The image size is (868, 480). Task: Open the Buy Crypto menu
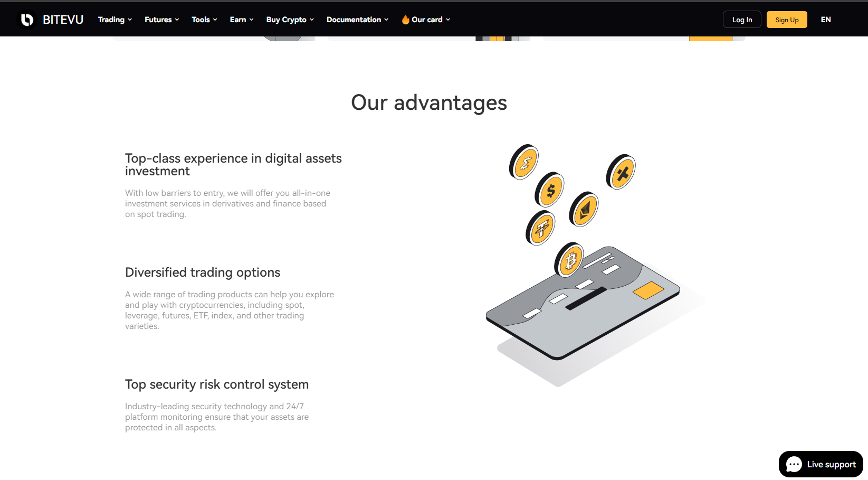click(290, 20)
